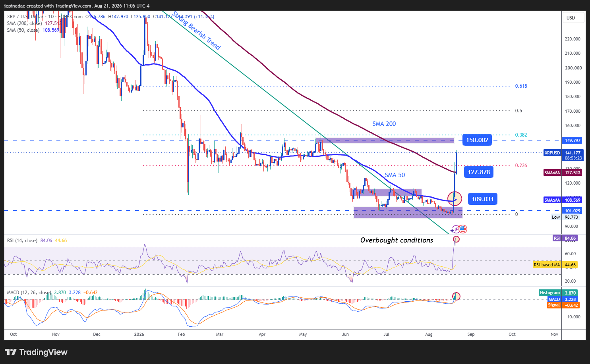Click the Histogram 3.870 label
The width and height of the screenshot is (590, 364).
coord(558,293)
